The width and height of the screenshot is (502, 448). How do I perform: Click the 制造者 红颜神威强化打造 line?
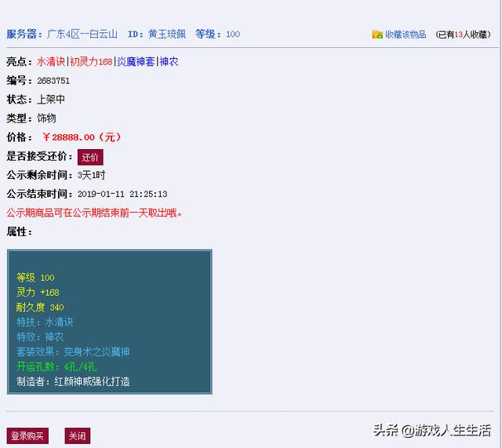click(x=73, y=381)
